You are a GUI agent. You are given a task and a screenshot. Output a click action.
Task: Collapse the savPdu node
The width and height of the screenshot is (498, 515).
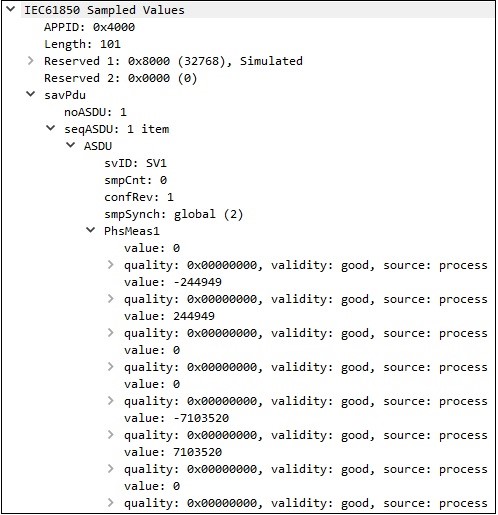31,94
